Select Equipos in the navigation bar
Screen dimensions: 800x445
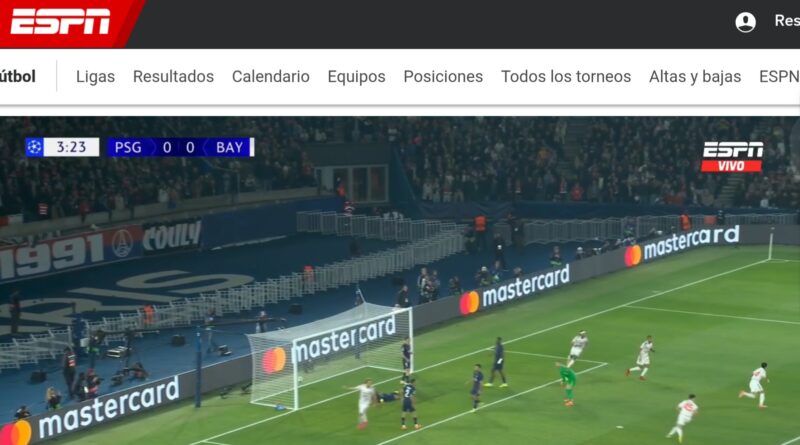[357, 77]
